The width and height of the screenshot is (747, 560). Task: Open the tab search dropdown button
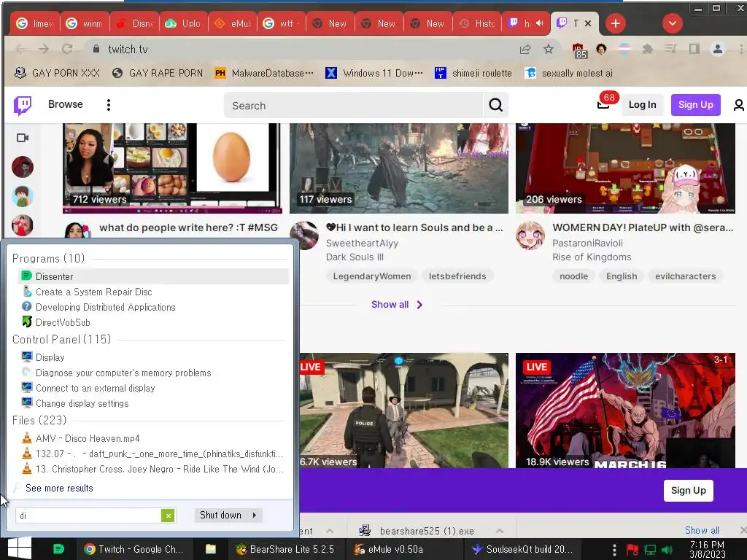coord(672,23)
